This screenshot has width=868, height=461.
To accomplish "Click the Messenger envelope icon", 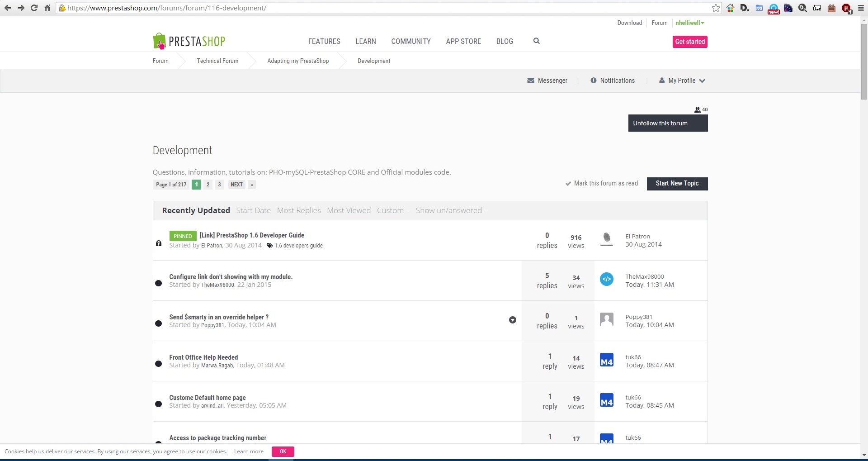I will (x=531, y=81).
